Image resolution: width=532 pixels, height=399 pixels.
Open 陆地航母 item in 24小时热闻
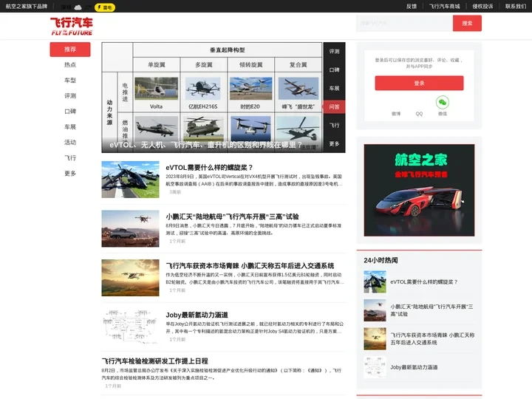pyautogui.click(x=432, y=310)
